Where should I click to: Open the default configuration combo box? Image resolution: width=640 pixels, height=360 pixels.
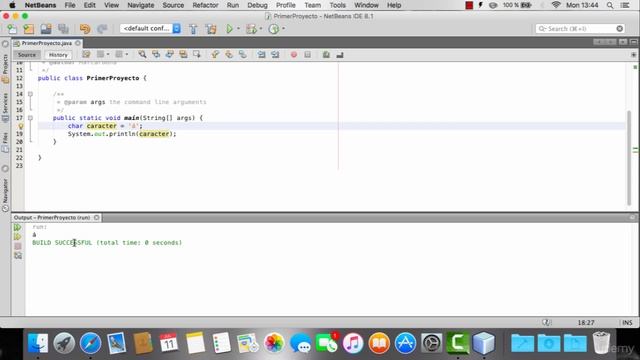coord(150,29)
